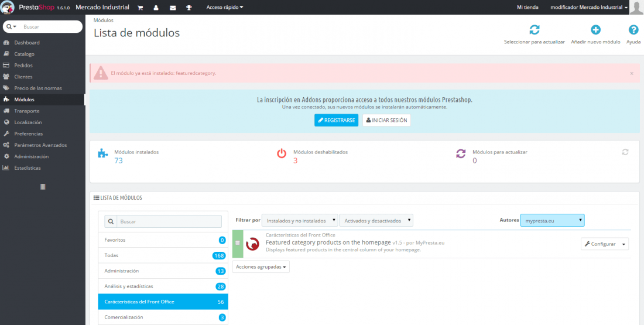Viewport: 644px width, 325px height.
Task: Focus the module list Buscar field
Action: (169, 221)
